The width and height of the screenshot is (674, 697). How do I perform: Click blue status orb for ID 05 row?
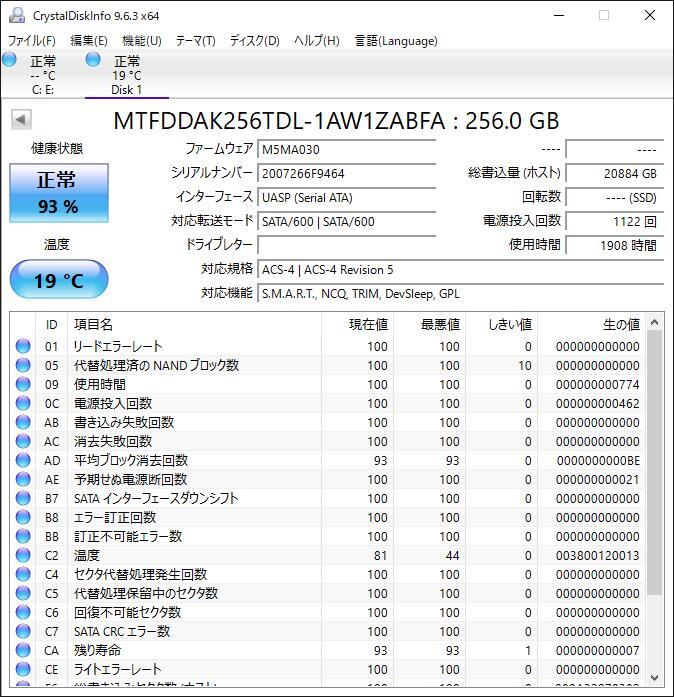click(x=23, y=365)
